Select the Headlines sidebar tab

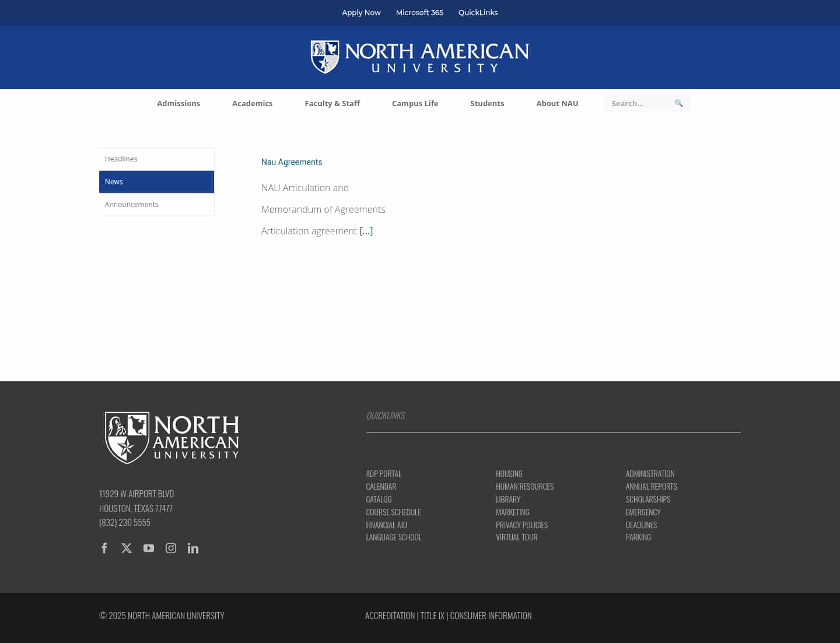click(x=156, y=159)
